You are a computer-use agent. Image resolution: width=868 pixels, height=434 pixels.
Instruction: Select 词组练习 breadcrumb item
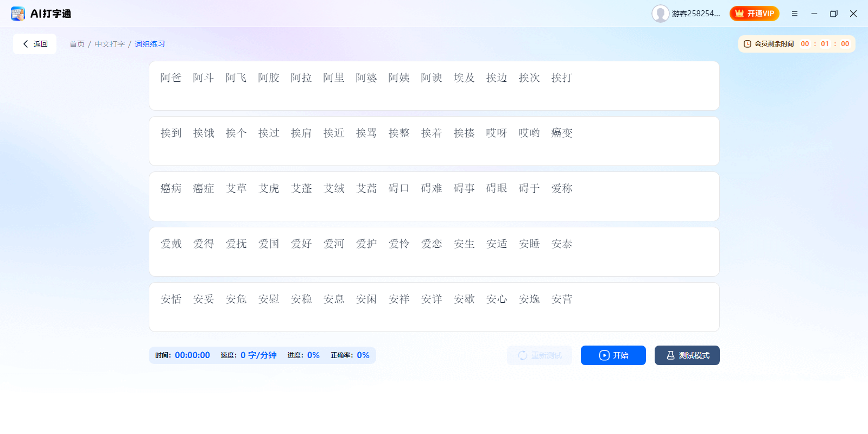pos(150,44)
